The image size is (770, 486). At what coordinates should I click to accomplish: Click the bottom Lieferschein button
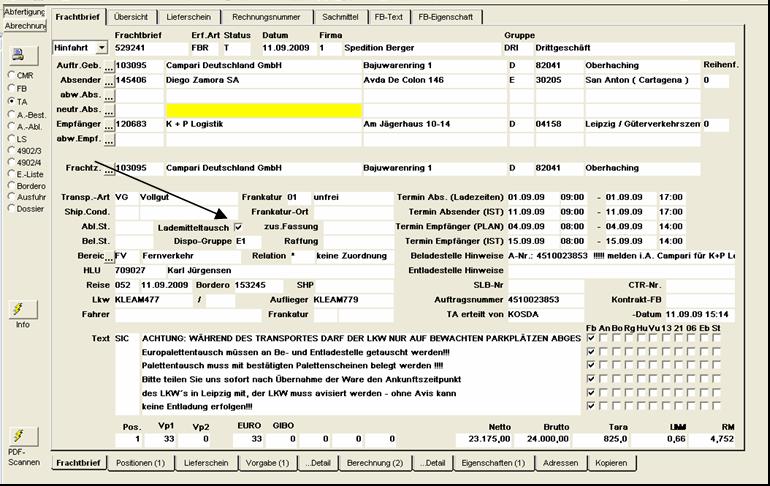point(206,463)
